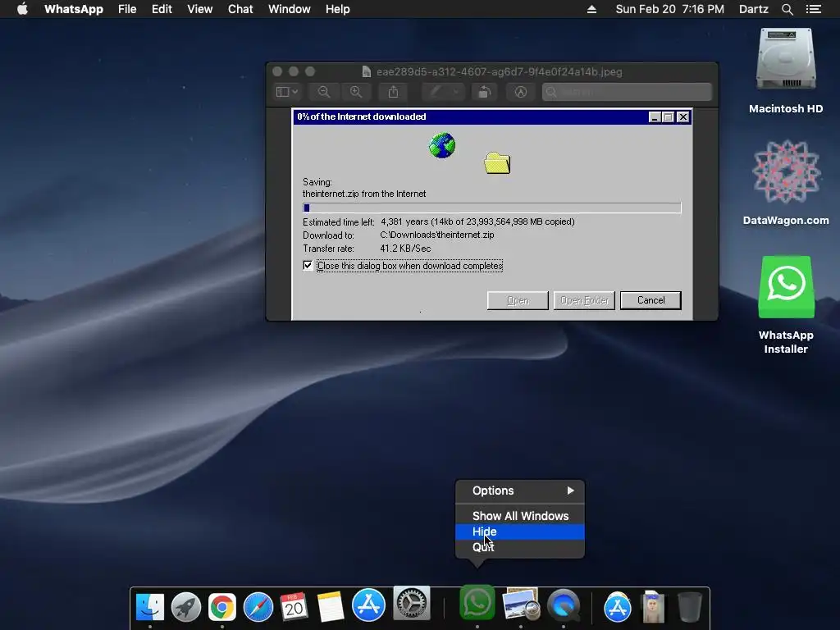This screenshot has height=630, width=840.
Task: Choose Show All Windows in Dock menu
Action: [x=519, y=516]
